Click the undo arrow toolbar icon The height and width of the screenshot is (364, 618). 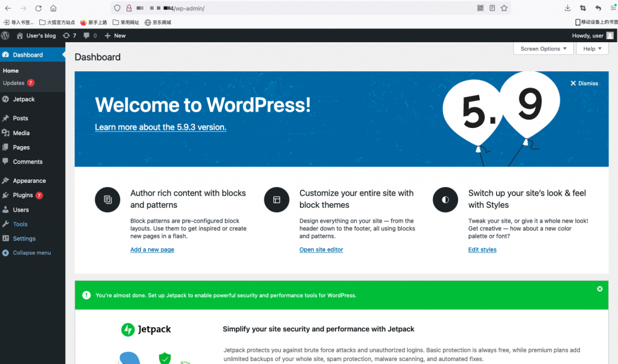[598, 8]
